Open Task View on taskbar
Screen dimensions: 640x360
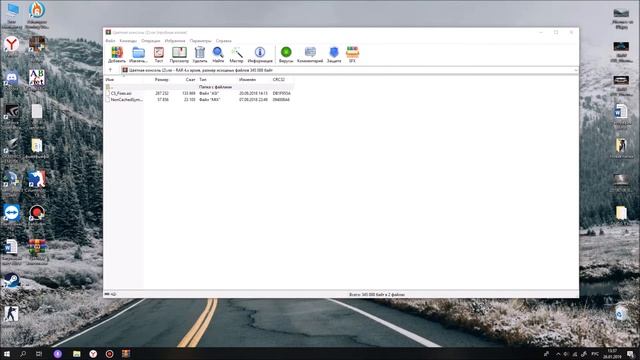[x=39, y=353]
